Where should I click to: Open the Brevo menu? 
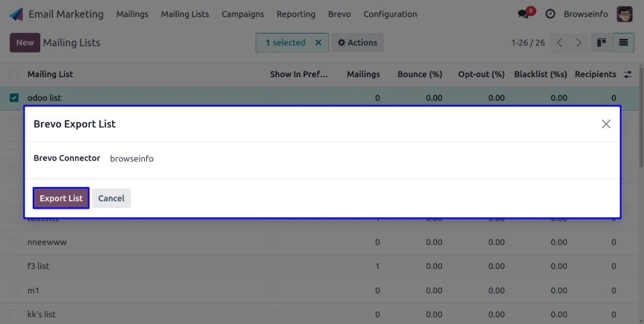(x=339, y=14)
